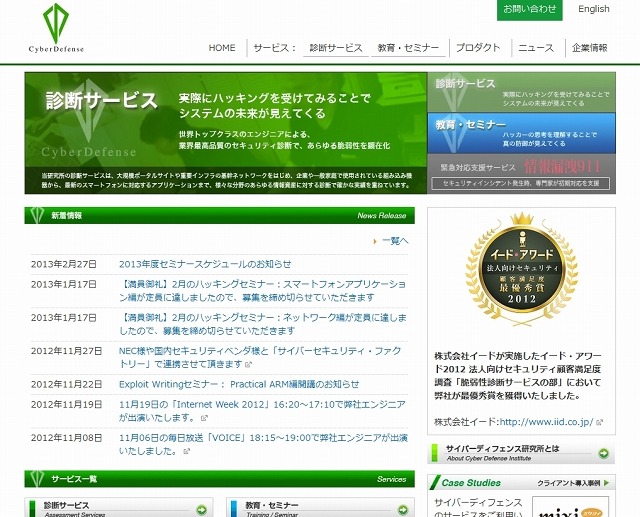
Task: Open the 一覧へ news list link
Action: click(395, 241)
